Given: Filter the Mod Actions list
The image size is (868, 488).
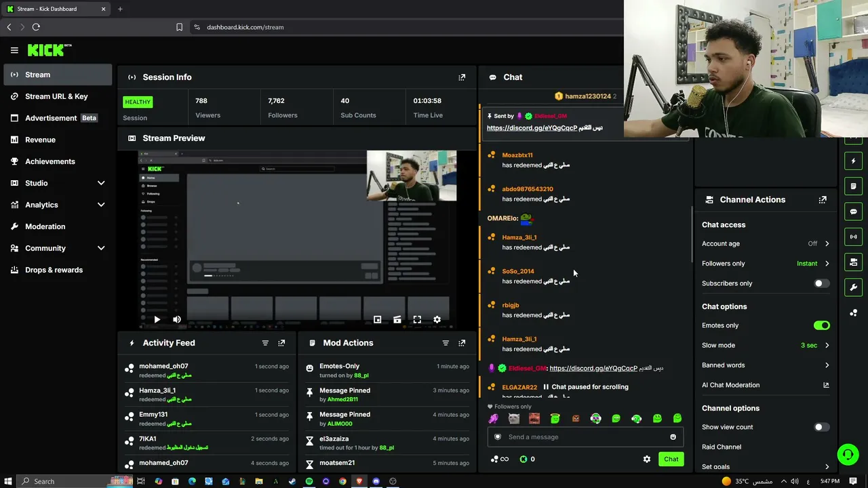Looking at the screenshot, I should tap(446, 343).
